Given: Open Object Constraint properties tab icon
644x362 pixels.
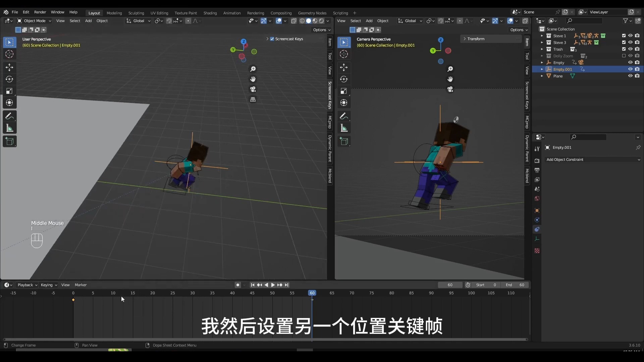Looking at the screenshot, I should click(537, 229).
